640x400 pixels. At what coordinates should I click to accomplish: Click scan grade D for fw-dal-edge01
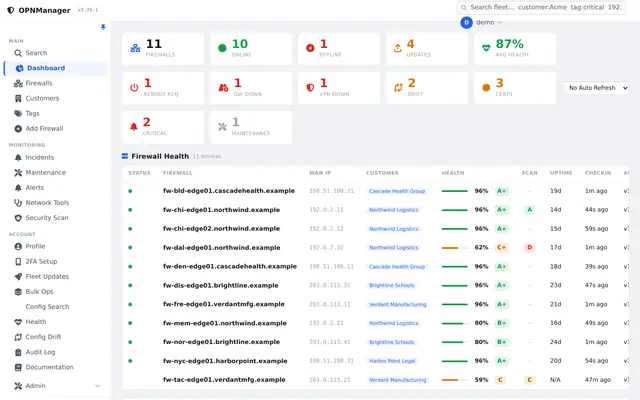click(529, 247)
